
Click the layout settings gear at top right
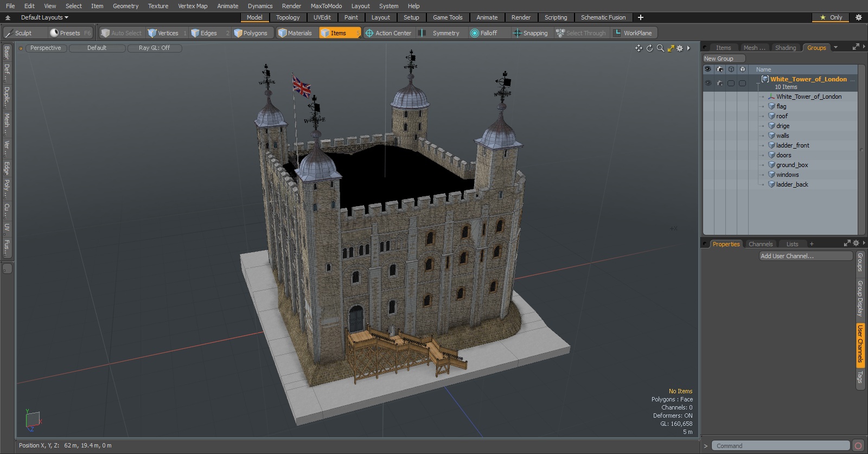[859, 17]
